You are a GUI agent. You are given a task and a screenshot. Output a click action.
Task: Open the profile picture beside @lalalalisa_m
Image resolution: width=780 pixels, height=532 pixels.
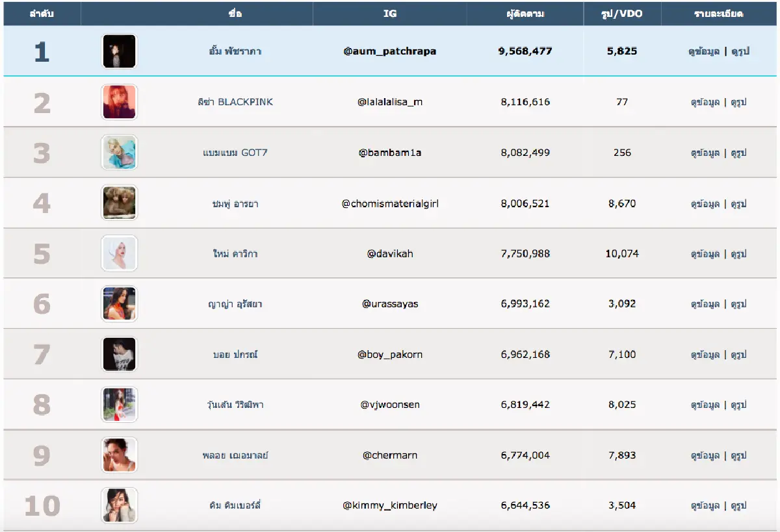coord(119,102)
